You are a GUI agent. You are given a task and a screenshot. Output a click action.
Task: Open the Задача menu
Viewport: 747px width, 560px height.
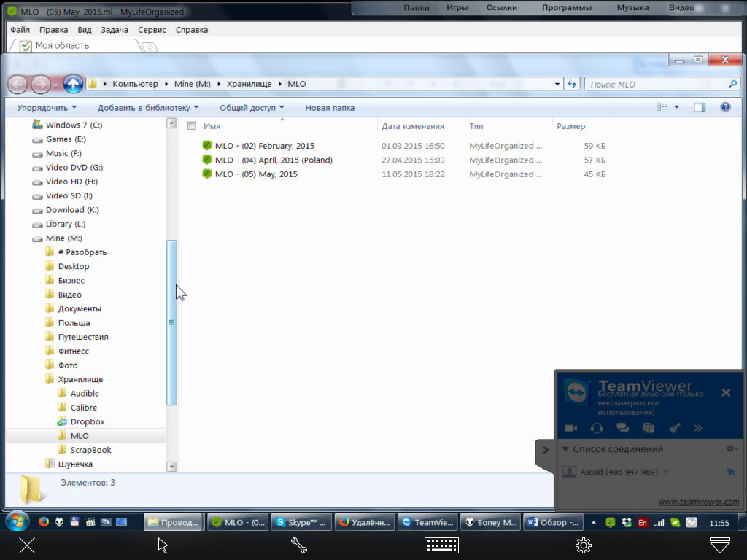115,30
